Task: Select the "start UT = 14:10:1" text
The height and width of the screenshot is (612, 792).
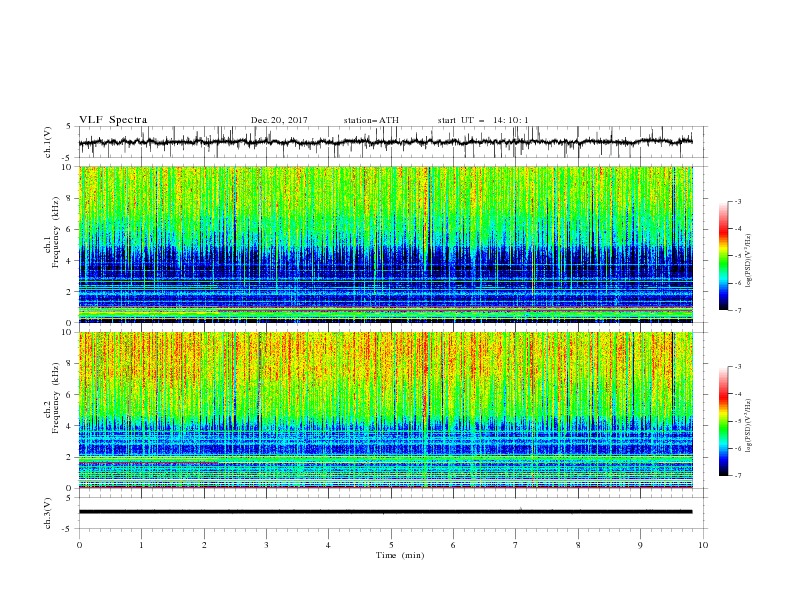Action: coord(483,120)
